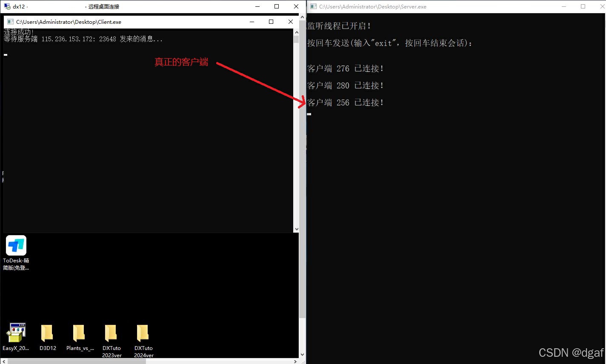Click the Client.exe console scroll-up arrow
606x364 pixels.
coord(296,32)
